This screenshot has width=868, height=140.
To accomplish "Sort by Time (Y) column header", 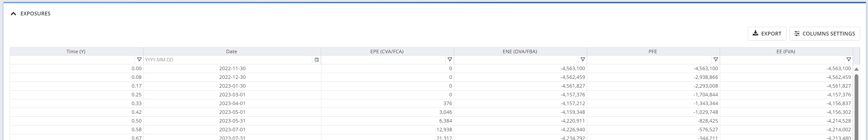I will click(x=76, y=52).
